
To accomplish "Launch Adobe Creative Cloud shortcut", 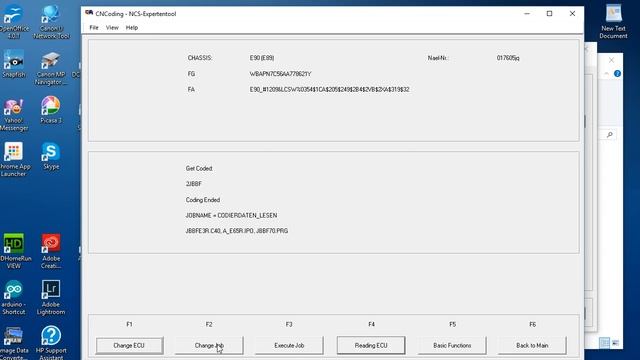I will [x=51, y=251].
